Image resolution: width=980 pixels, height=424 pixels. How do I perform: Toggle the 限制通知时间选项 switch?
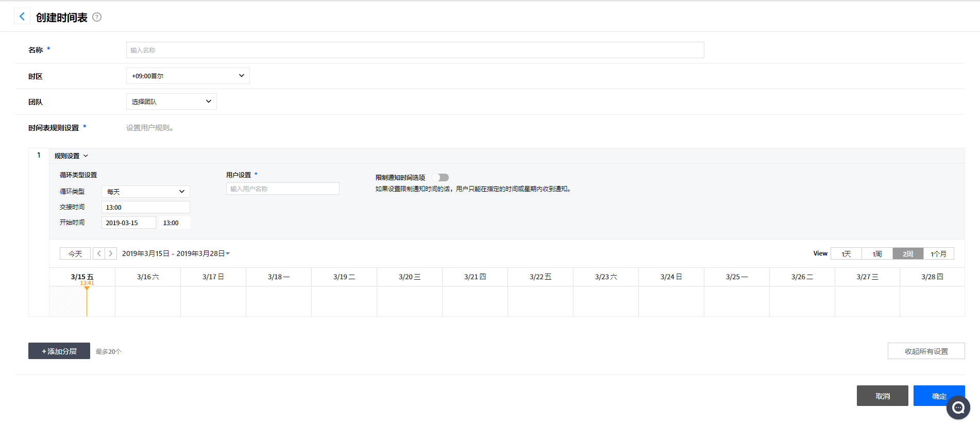coord(442,177)
